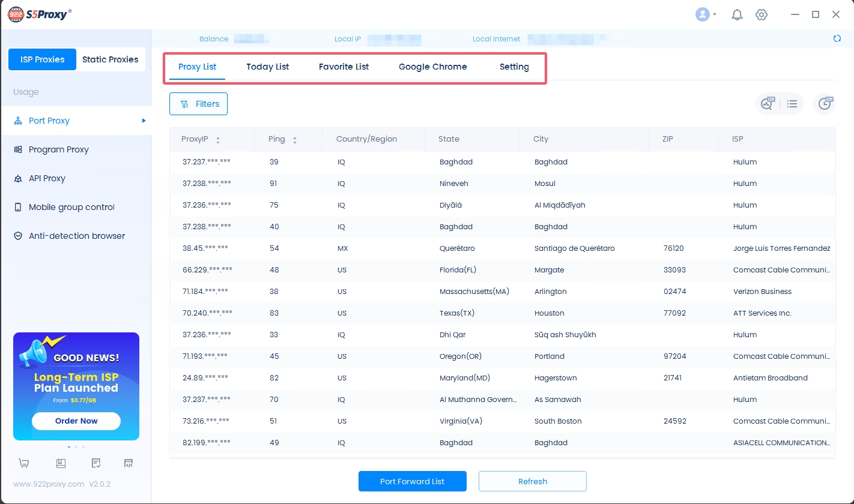The width and height of the screenshot is (854, 504).
Task: Expand the Port Proxy arrow
Action: pos(144,121)
